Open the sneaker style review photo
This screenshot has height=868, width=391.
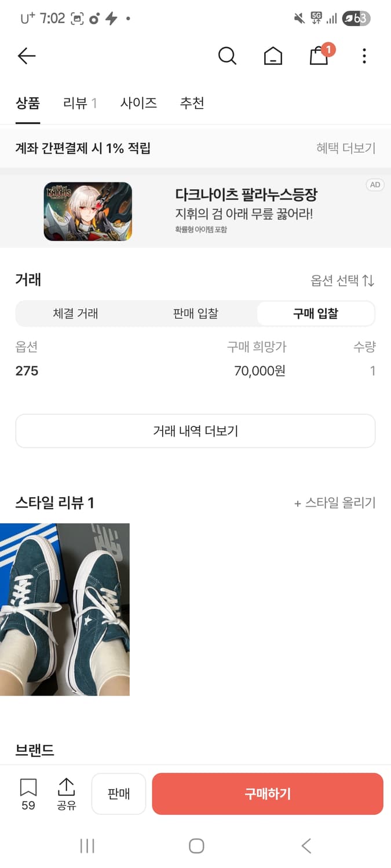coord(65,608)
